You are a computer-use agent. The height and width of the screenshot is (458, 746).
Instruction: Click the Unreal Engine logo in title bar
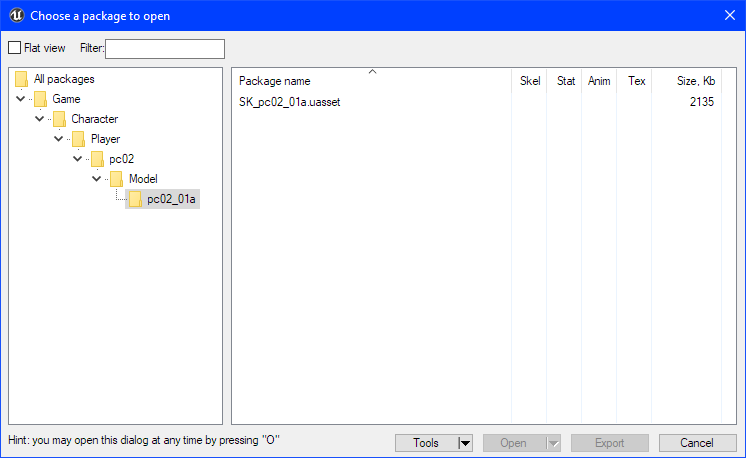[17, 15]
